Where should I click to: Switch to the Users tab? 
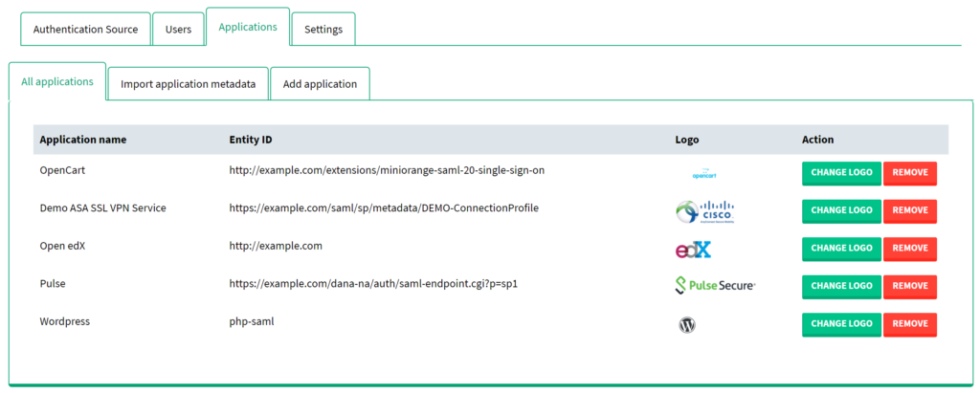178,29
